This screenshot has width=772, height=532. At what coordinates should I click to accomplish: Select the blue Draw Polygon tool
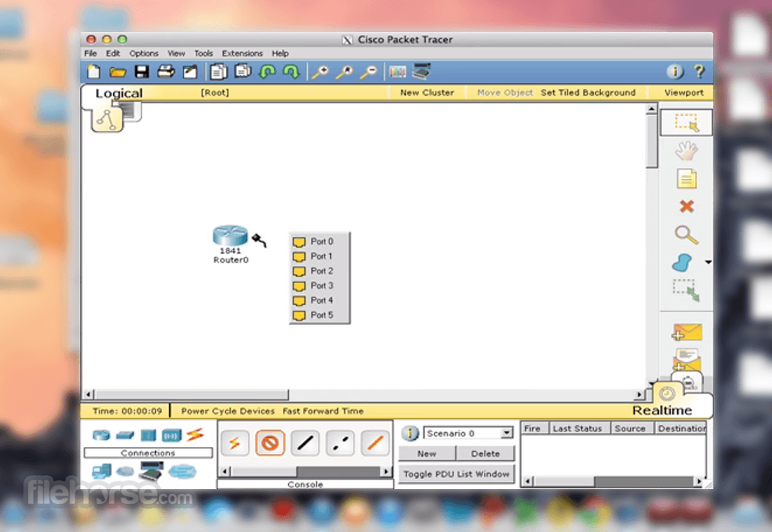pos(682,262)
